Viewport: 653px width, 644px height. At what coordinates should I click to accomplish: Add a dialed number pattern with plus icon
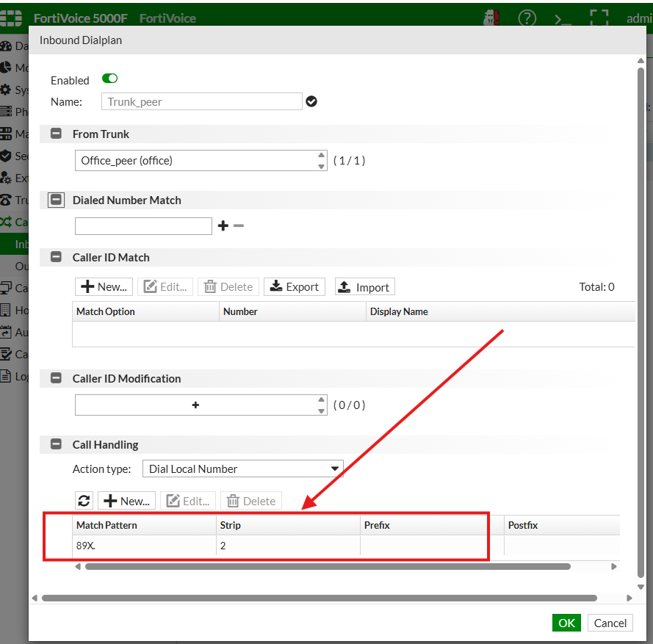pyautogui.click(x=223, y=225)
